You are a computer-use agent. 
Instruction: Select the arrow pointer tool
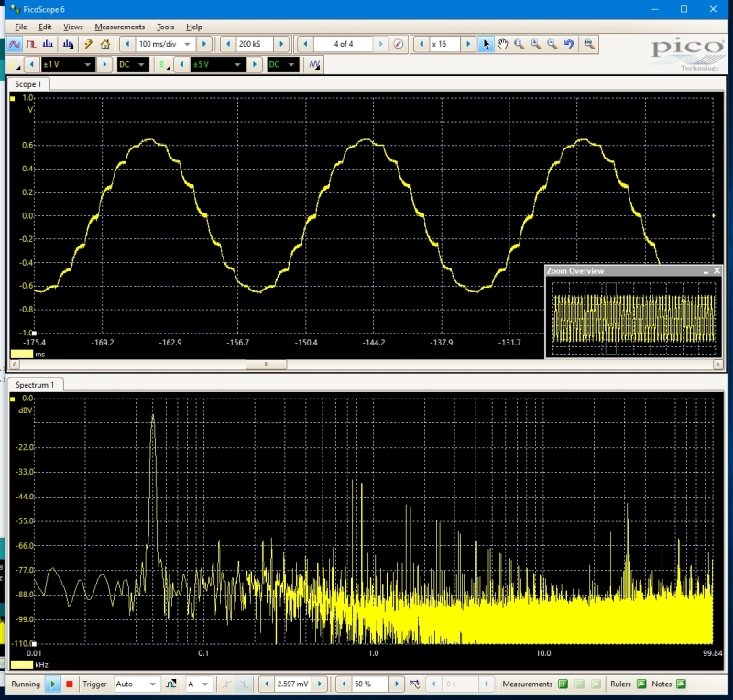(x=486, y=44)
